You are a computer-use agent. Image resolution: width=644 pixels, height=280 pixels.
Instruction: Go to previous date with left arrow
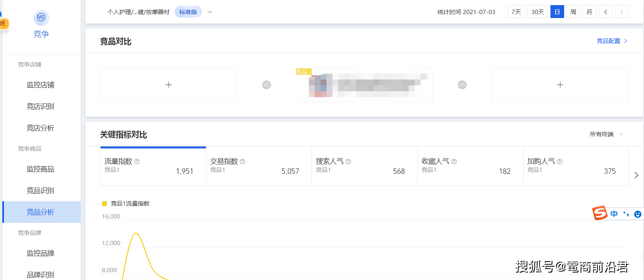point(606,12)
